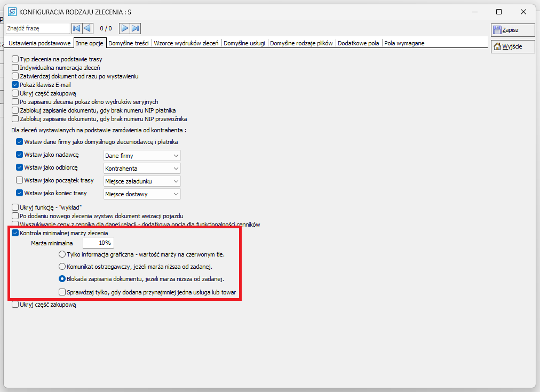
Task: Go to previous search result arrow
Action: click(88, 28)
